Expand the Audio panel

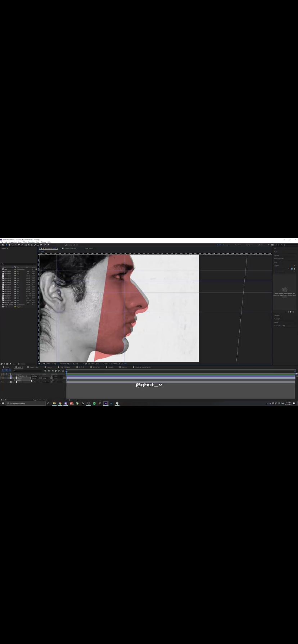pyautogui.click(x=276, y=252)
